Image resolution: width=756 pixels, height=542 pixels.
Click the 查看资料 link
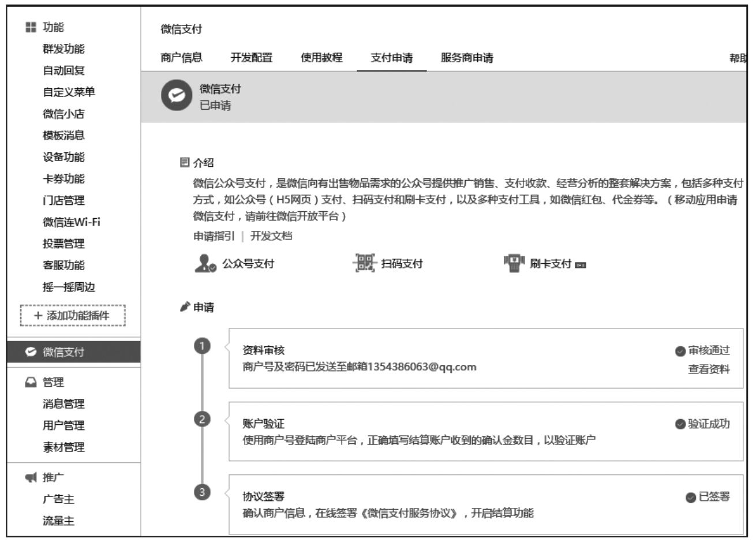709,369
